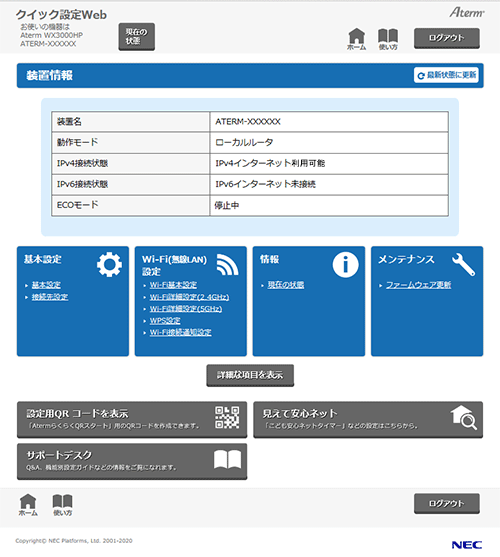This screenshot has width=500, height=557.
Task: Click the ATERM-XXXXXX device name value
Action: click(248, 122)
